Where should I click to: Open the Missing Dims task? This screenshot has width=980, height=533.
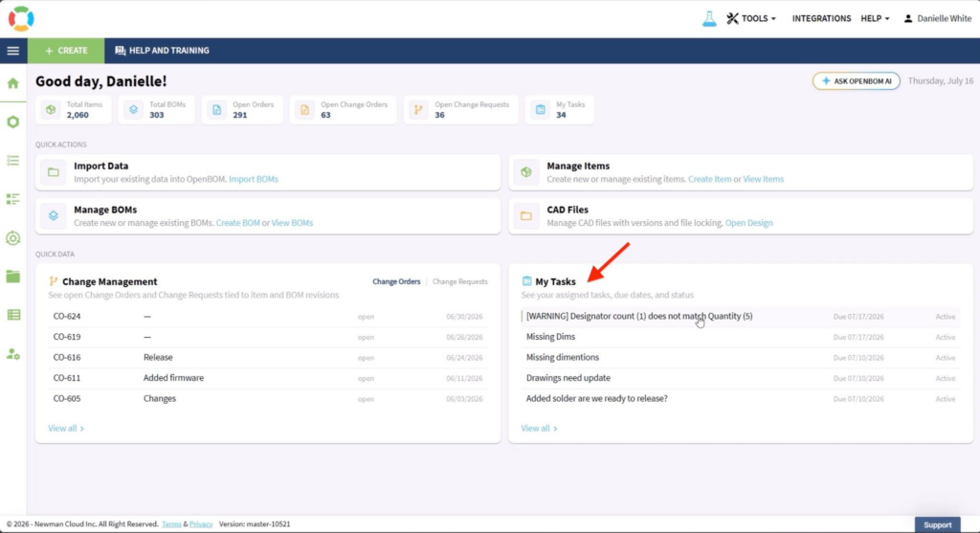[x=741, y=337]
